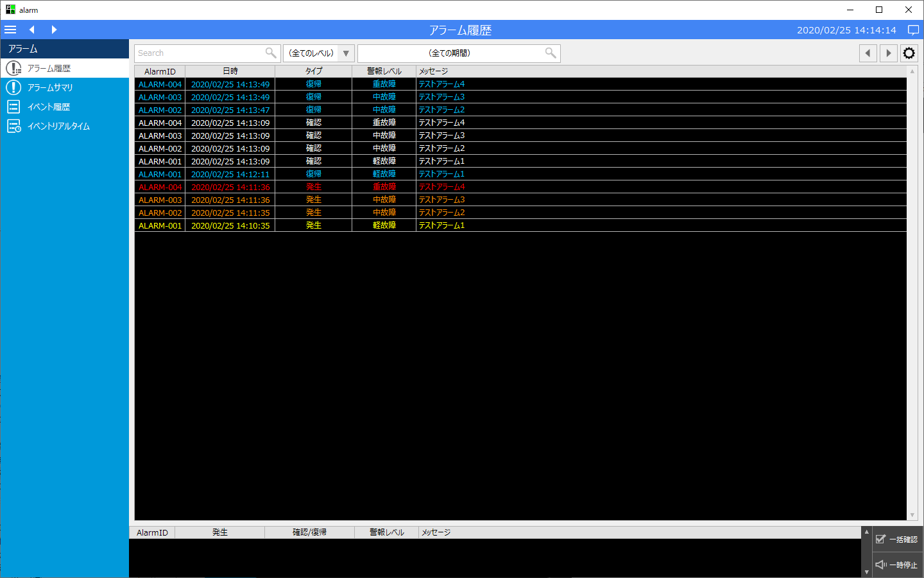924x578 pixels.
Task: Go to previous page of alarm list
Action: 868,53
